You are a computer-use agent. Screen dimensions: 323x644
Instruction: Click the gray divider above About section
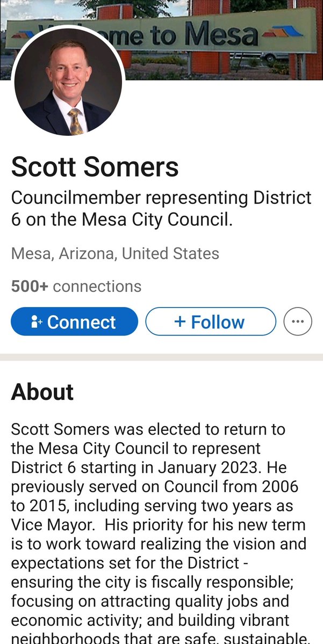tap(161, 357)
